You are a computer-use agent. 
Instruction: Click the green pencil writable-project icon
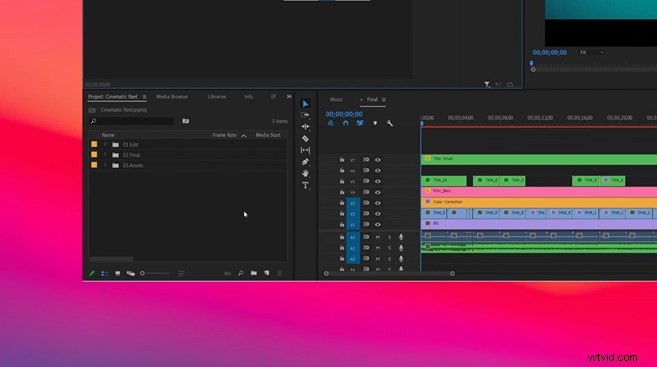pyautogui.click(x=92, y=273)
